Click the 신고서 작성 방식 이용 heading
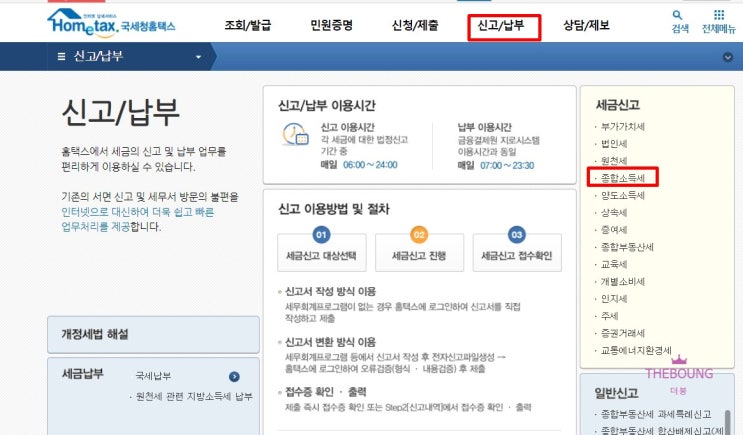743x435 pixels. coord(330,291)
